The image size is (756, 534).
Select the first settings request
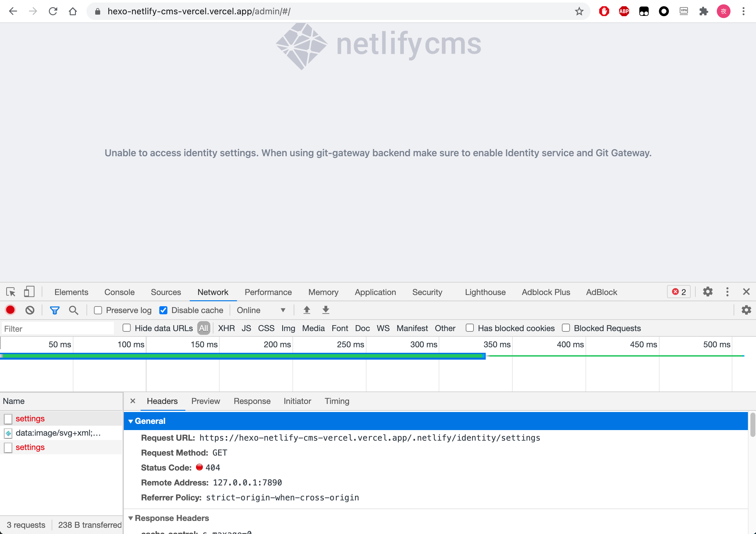tap(30, 418)
